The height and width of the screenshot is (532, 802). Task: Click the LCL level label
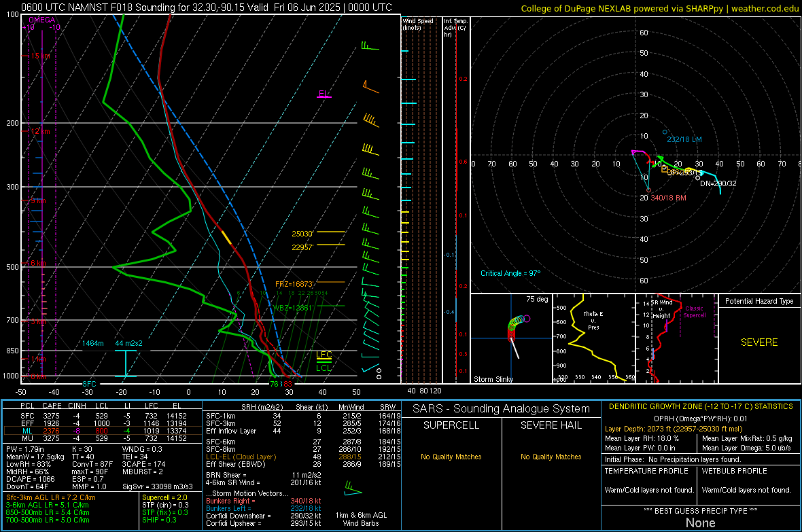324,368
